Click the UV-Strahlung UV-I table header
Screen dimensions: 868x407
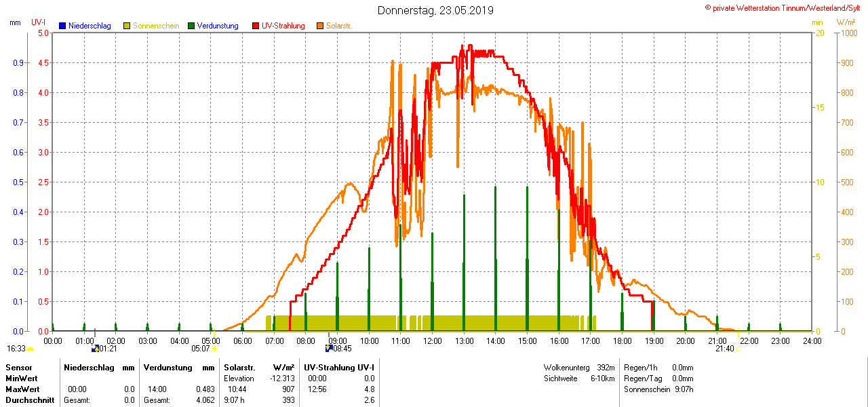tap(339, 367)
